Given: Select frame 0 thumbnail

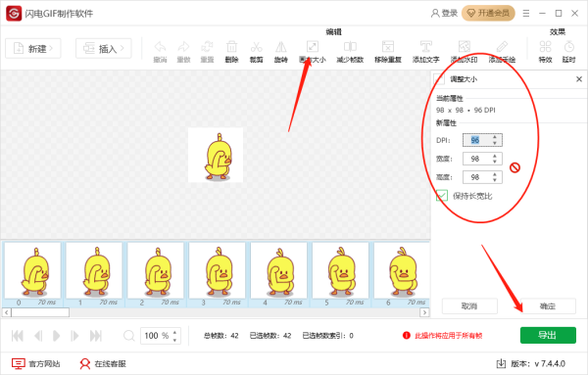Looking at the screenshot, I should [32, 270].
